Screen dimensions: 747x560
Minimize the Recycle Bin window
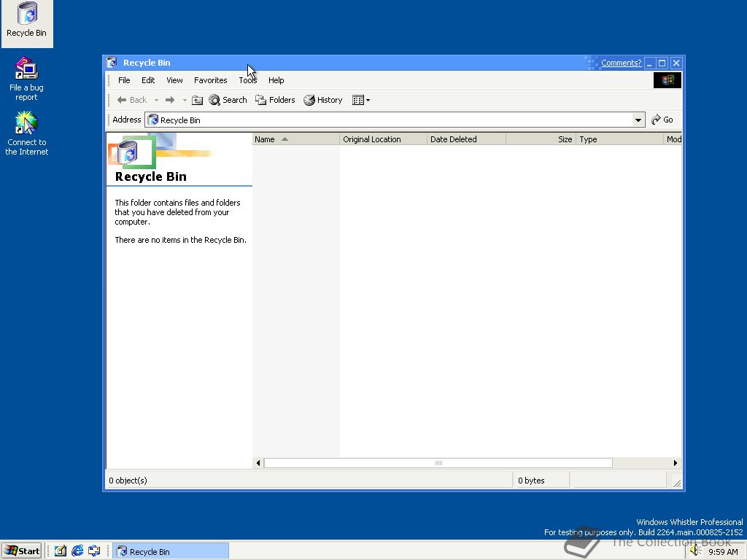click(649, 63)
